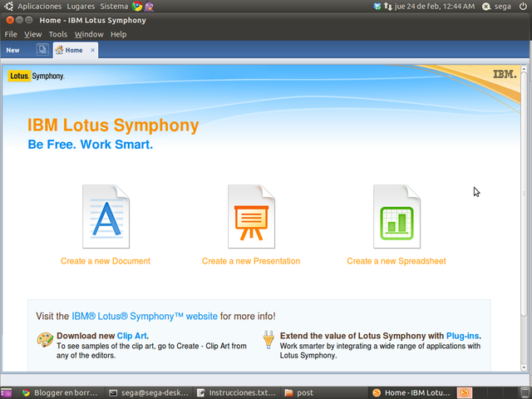
Task: Open the sega user menu
Action: 497,6
